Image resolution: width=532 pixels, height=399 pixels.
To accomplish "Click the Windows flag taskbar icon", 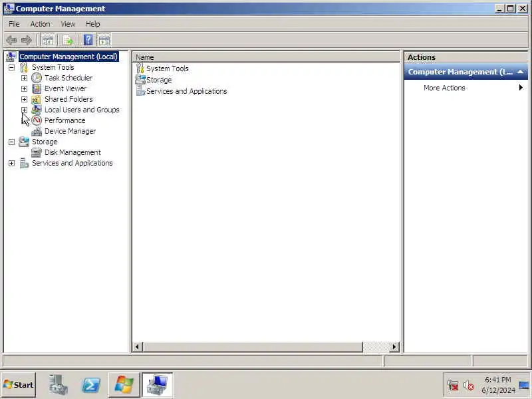I will (124, 384).
